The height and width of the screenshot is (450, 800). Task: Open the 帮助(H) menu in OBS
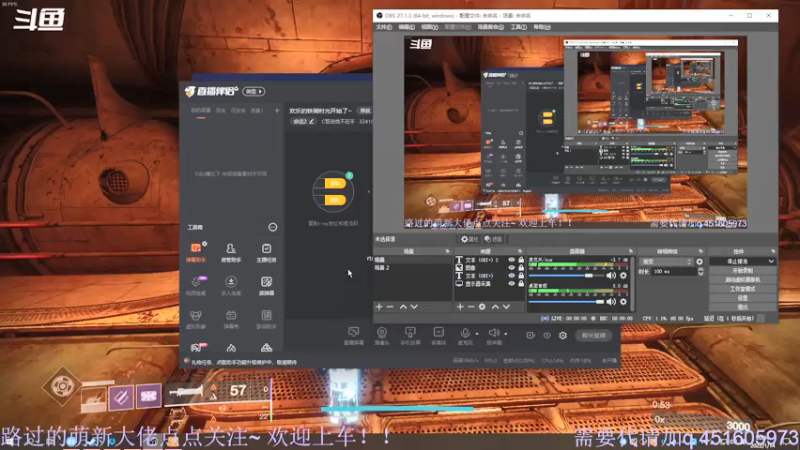pyautogui.click(x=542, y=27)
